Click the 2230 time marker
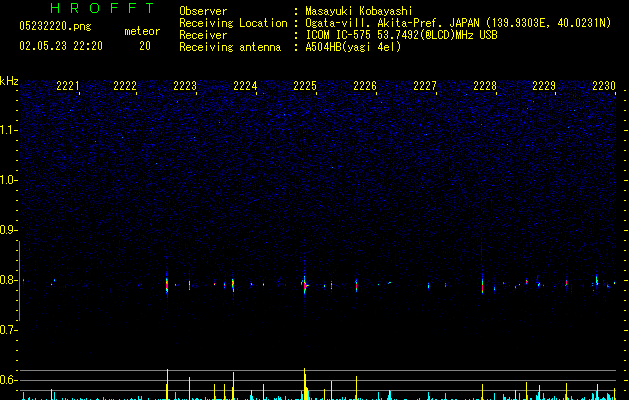The height and width of the screenshot is (400, 629). tap(604, 86)
